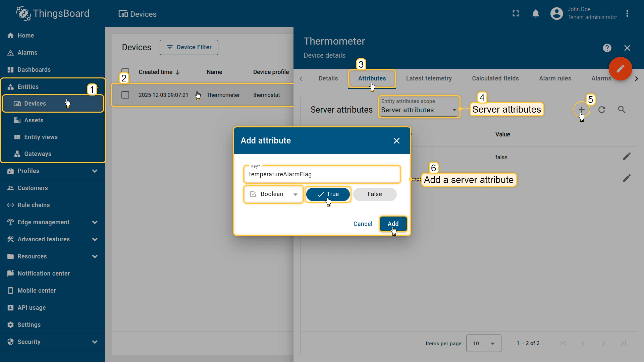Click the plus icon to add attribute

[581, 110]
